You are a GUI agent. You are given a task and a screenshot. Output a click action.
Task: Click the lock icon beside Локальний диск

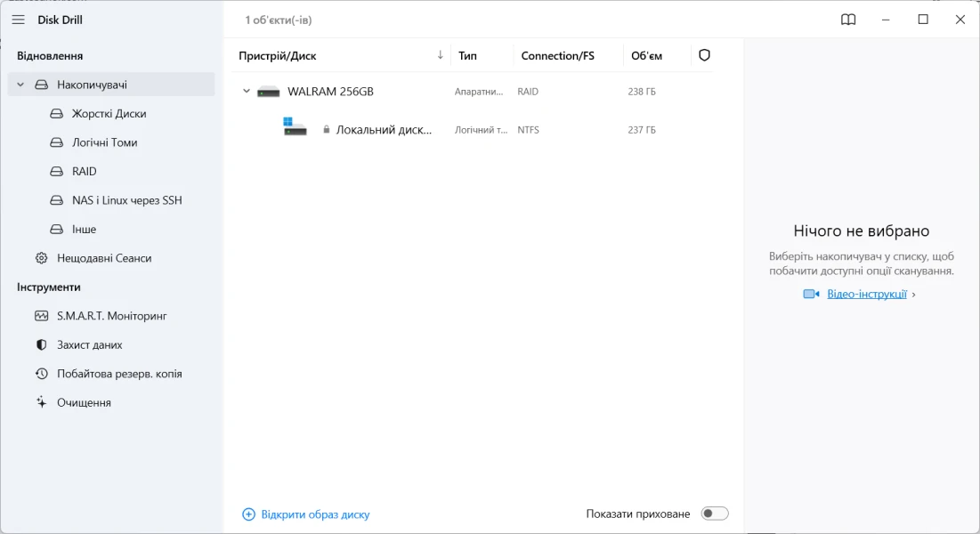tap(327, 129)
